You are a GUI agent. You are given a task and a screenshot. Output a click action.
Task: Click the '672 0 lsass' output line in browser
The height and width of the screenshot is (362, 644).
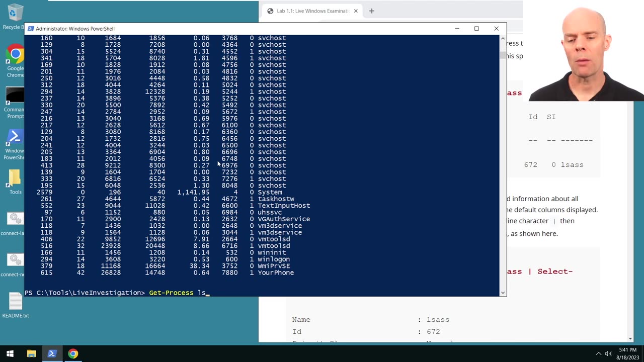coord(554,165)
